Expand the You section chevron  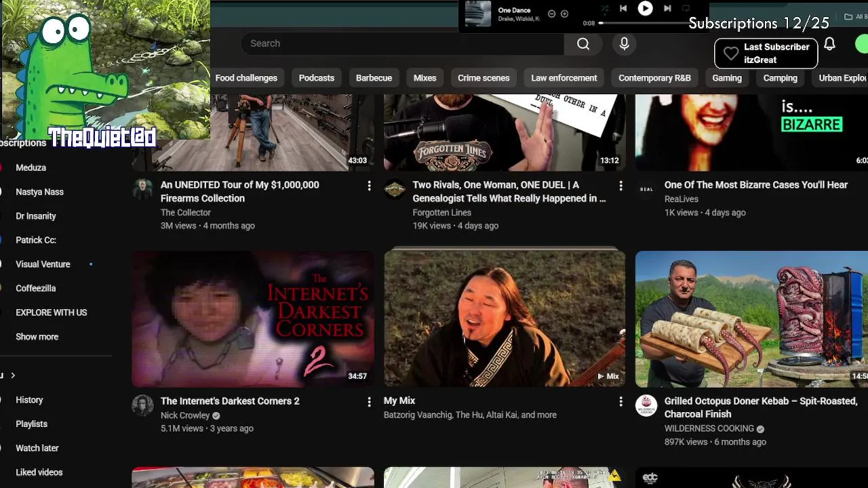click(x=12, y=375)
